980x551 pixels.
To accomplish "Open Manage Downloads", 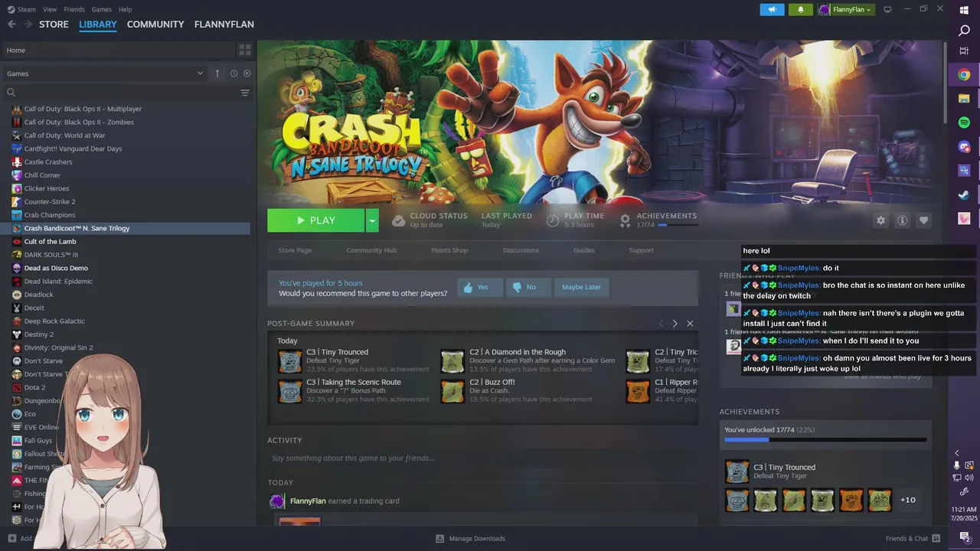I will (x=470, y=539).
